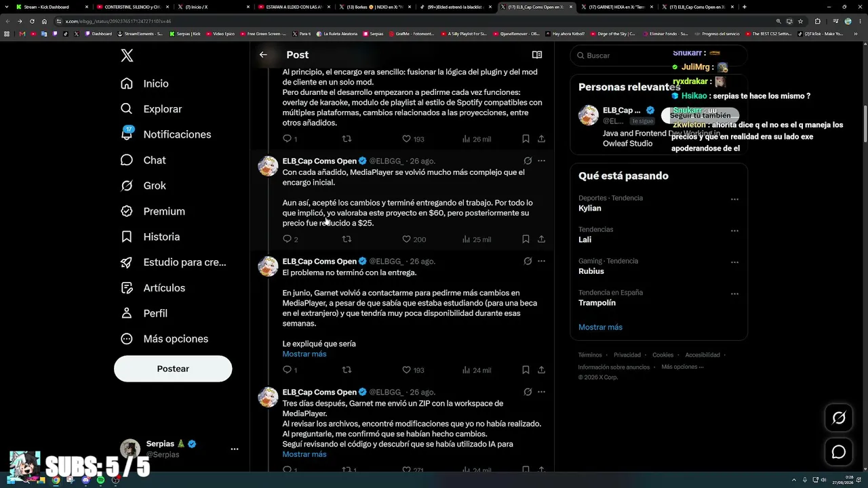Viewport: 868px width, 488px height.
Task: Select Grok in the sidebar
Action: click(x=143, y=186)
